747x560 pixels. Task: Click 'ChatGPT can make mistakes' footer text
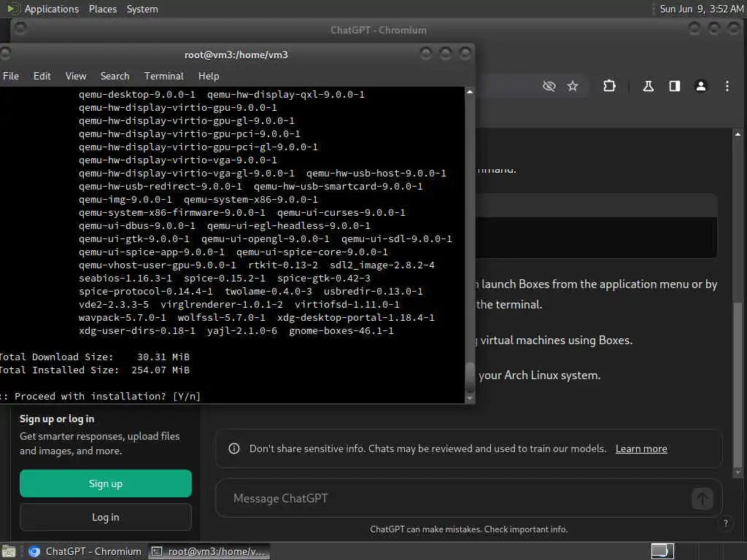click(469, 529)
